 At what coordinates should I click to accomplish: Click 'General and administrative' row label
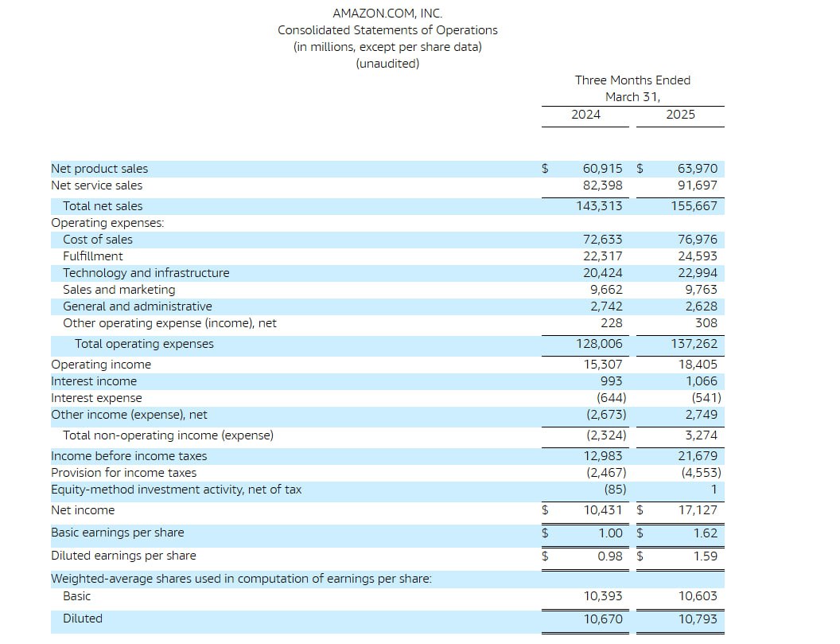coord(137,306)
